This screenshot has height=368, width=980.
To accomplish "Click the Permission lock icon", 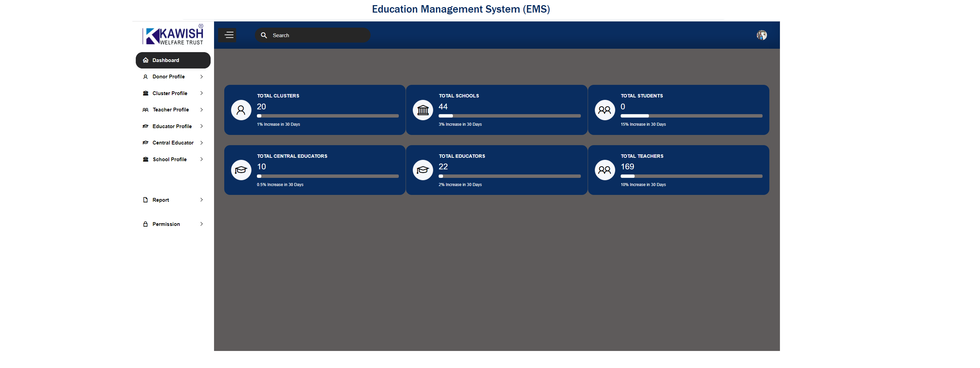I will tap(145, 224).
